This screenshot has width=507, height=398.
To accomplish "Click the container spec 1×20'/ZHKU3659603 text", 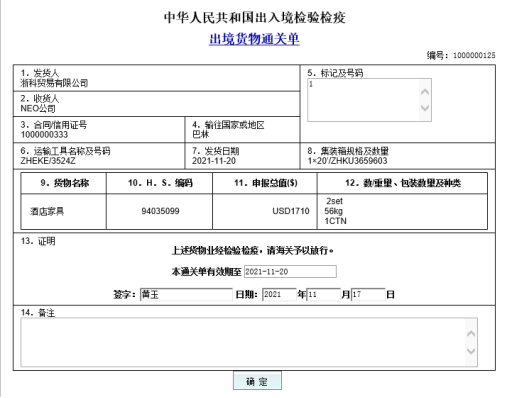I will coord(347,161).
